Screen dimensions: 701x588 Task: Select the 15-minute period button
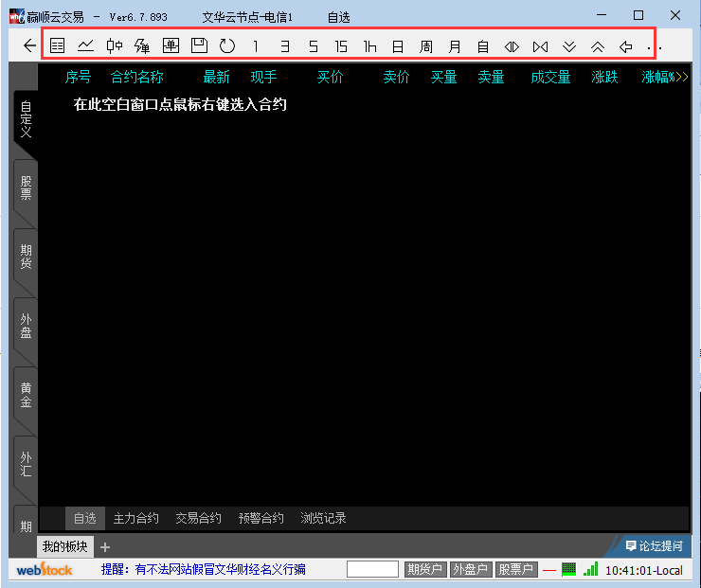(341, 45)
